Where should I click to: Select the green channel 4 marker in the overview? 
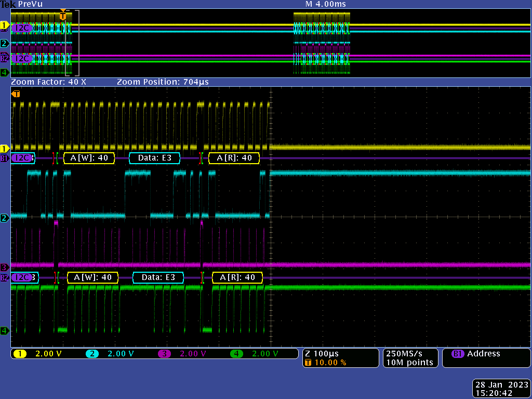[4, 72]
